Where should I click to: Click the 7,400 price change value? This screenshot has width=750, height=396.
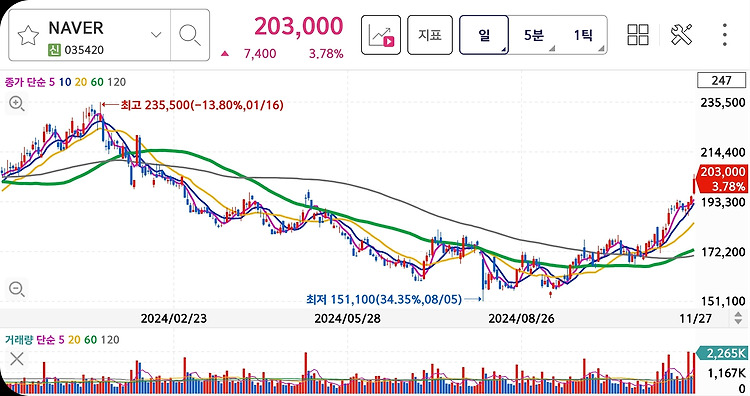coord(260,54)
